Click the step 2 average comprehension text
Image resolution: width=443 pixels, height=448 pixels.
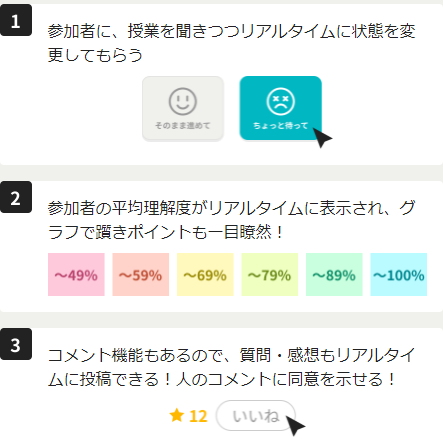231,220
